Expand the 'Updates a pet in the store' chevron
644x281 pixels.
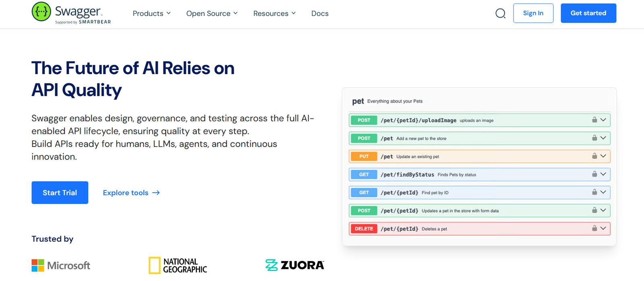(603, 210)
